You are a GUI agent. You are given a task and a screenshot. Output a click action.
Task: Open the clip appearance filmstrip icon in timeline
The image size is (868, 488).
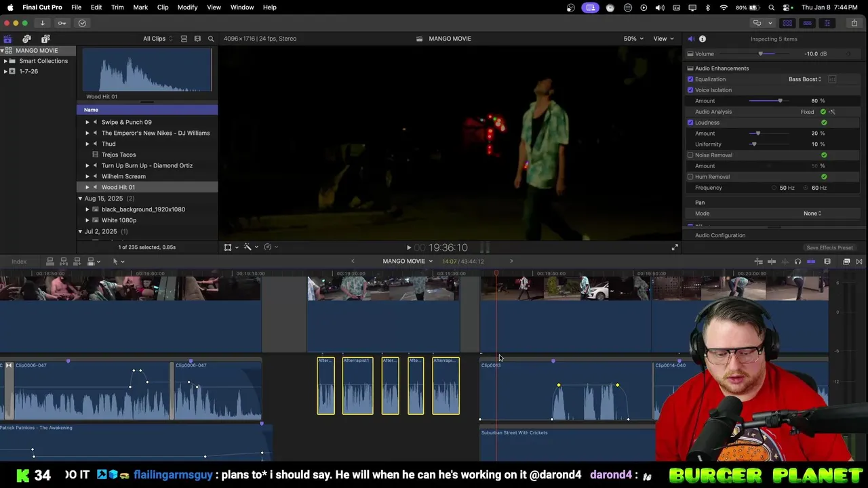827,262
